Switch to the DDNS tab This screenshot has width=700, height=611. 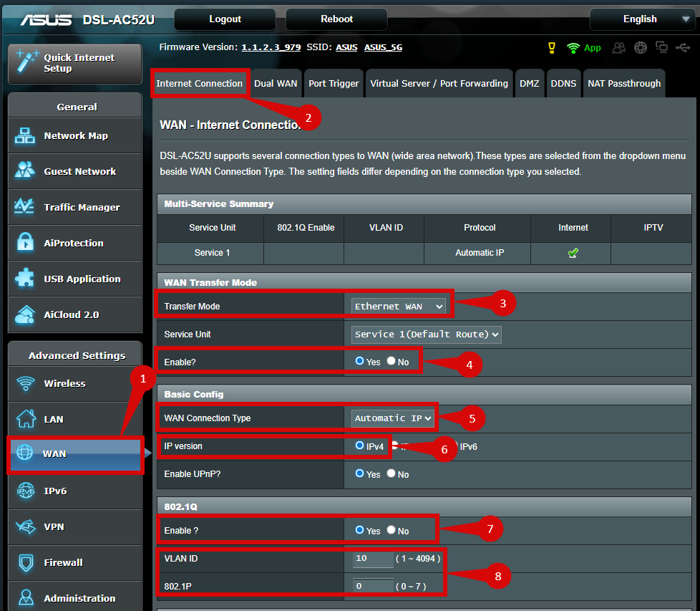pos(563,84)
